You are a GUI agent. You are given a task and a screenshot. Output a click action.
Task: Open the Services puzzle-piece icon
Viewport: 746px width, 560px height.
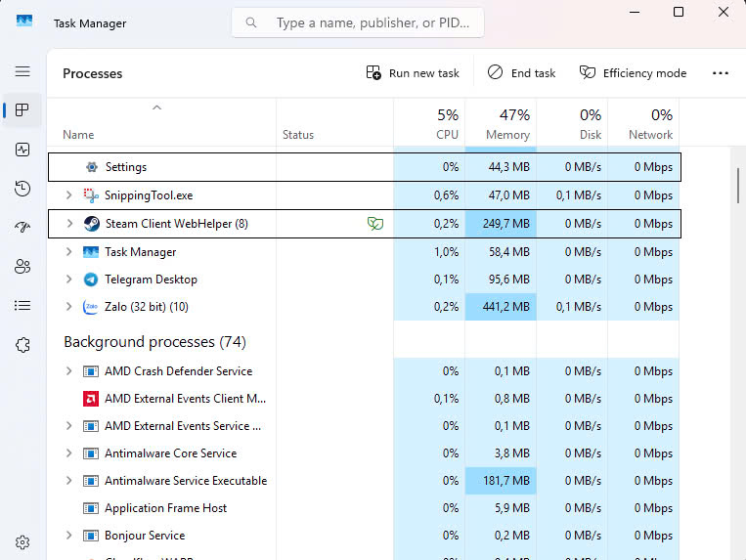tap(22, 345)
